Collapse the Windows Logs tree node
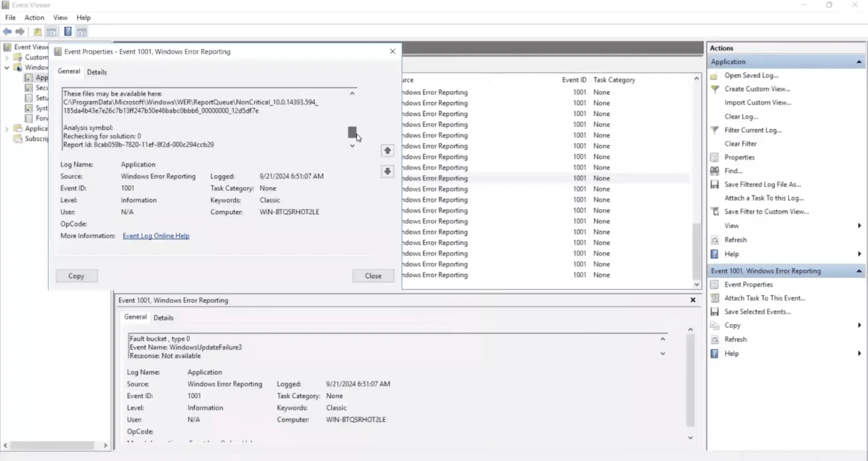The image size is (868, 461). 6,68
